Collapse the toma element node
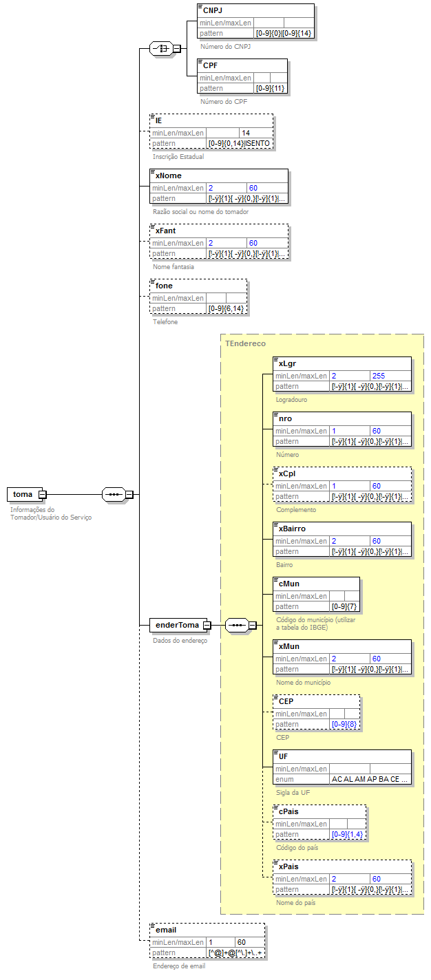This screenshot has height=980, width=431. tap(42, 494)
